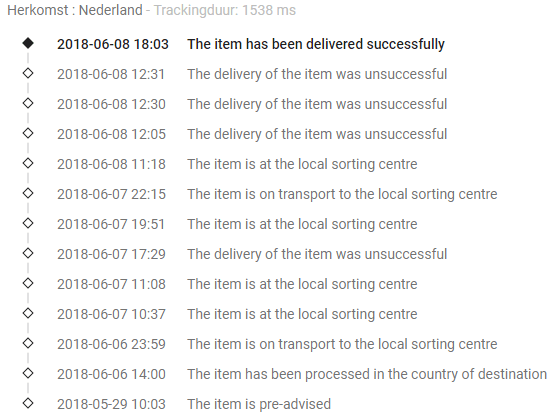The height and width of the screenshot is (416, 557).
Task: Click 'The item has been delivered successfully' text
Action: (316, 44)
